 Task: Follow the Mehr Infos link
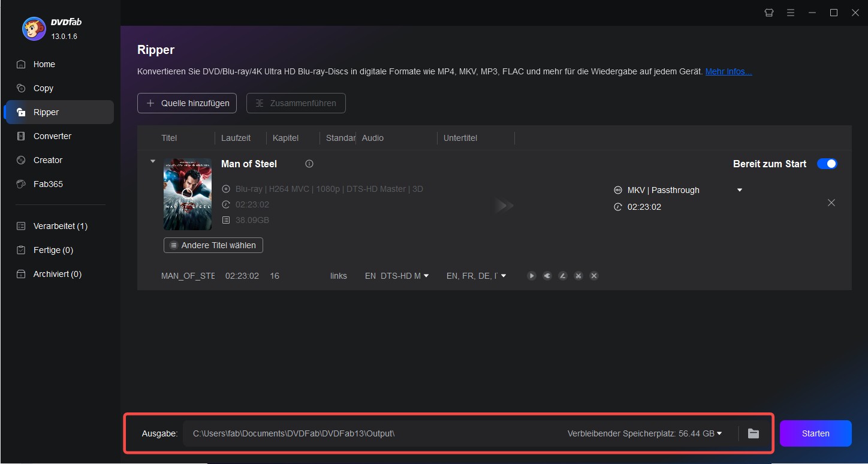click(x=728, y=71)
